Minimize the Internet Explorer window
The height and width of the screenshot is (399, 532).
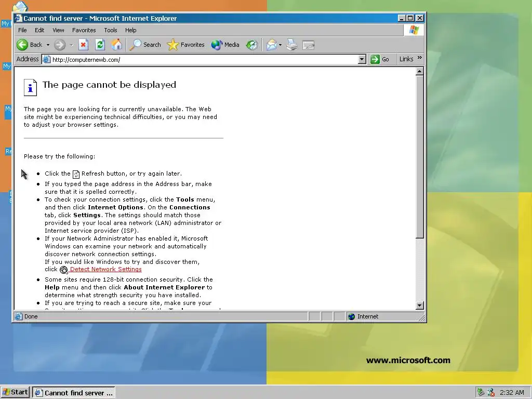coord(402,18)
